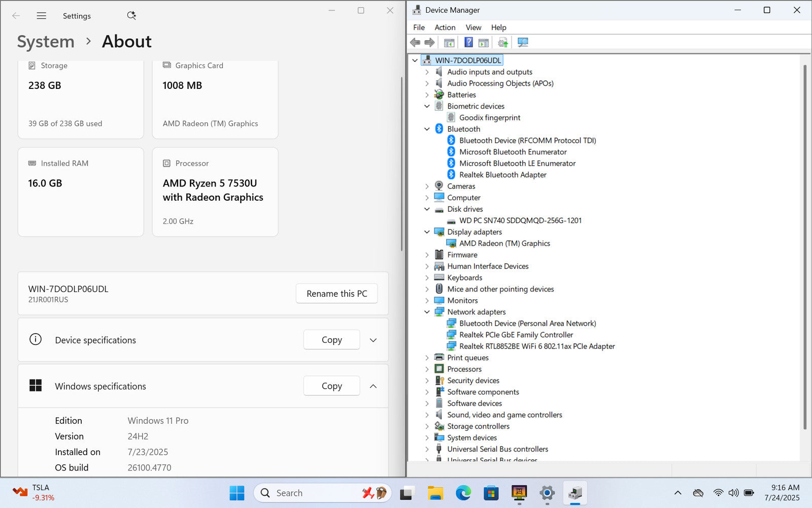812x508 pixels.
Task: Select Goodix fingerprint device
Action: (489, 118)
